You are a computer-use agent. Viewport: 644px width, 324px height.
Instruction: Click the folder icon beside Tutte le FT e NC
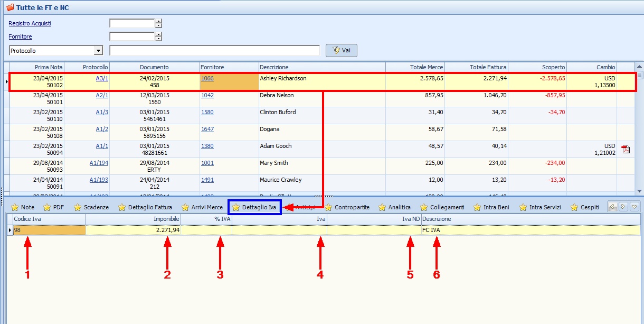tap(10, 8)
